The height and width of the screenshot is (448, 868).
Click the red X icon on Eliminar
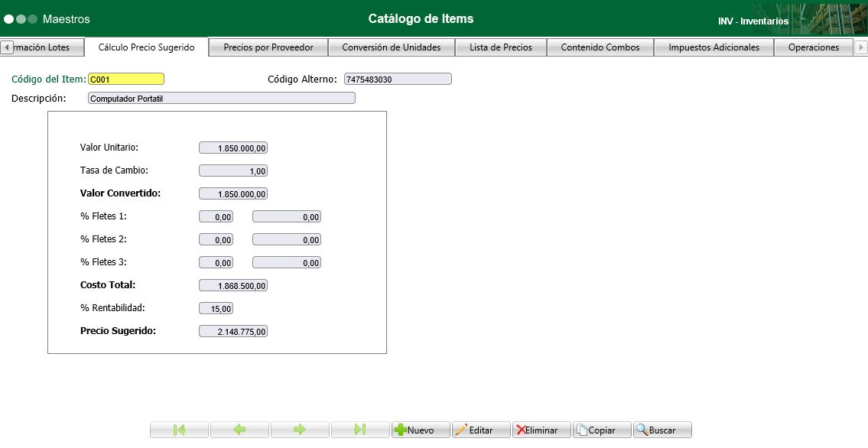[x=519, y=429]
